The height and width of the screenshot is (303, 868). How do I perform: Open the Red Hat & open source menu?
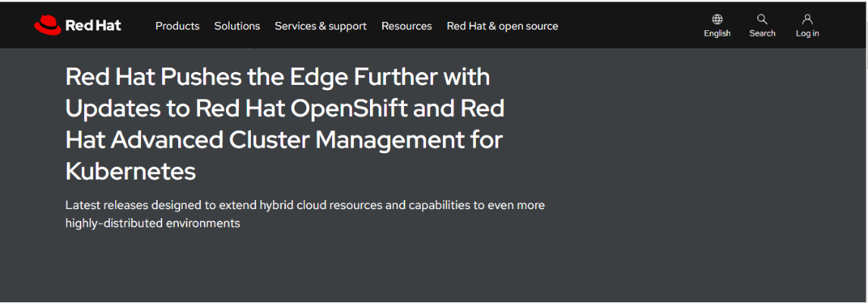[x=502, y=26]
